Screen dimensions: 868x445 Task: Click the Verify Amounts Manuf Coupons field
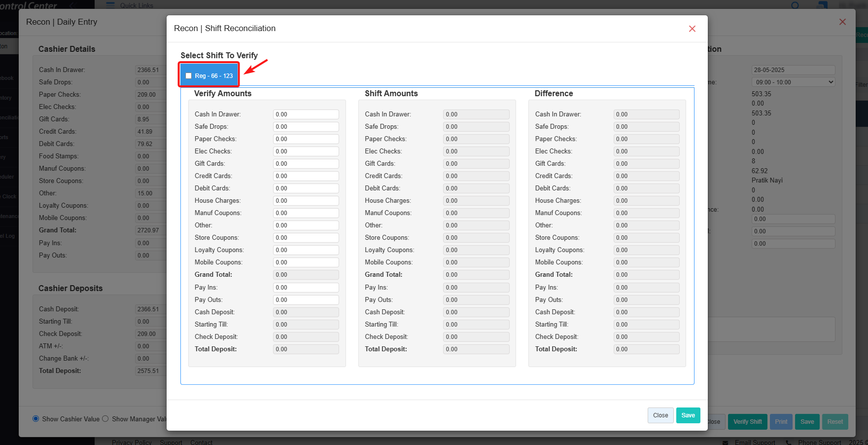coord(306,213)
